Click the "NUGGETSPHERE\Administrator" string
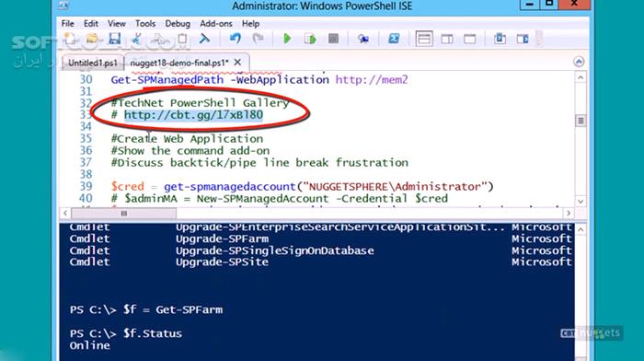This screenshot has height=361, width=644. coord(395,186)
